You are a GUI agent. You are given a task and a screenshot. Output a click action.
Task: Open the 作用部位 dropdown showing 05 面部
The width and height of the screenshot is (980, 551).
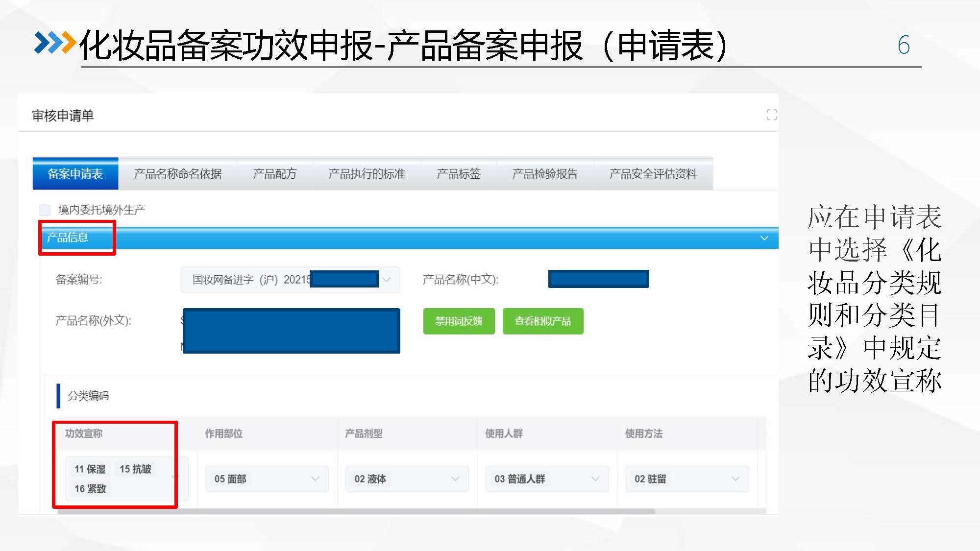point(267,479)
